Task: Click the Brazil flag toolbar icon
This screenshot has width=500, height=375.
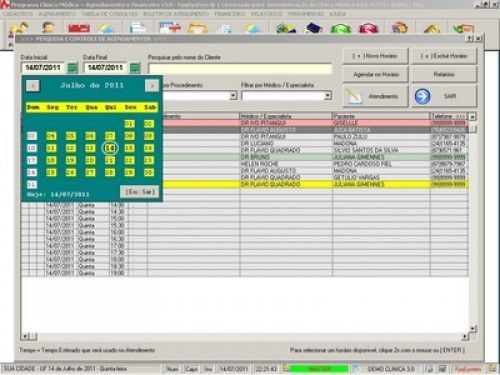Action: coord(286,29)
